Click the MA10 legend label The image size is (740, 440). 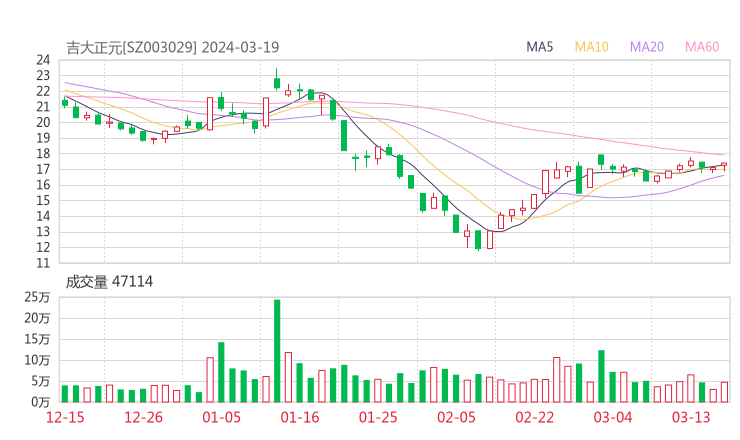point(591,47)
